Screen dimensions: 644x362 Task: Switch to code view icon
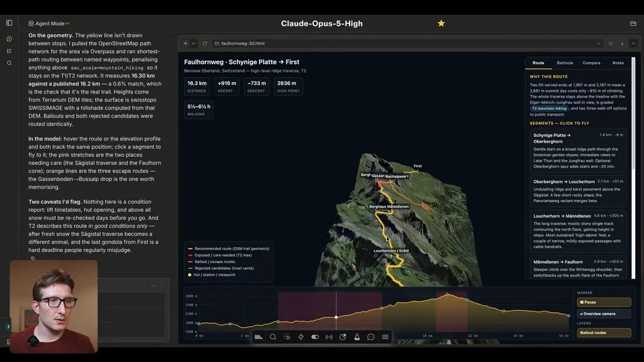[194, 43]
